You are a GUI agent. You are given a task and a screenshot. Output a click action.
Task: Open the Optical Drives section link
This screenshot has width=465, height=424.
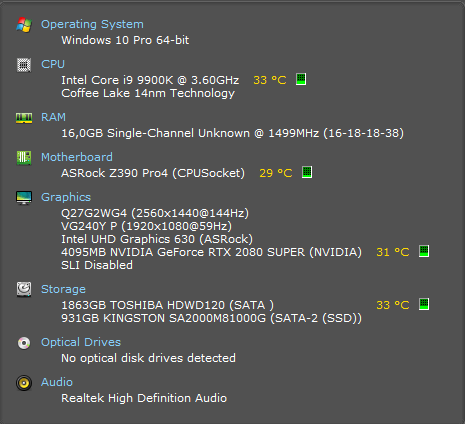click(81, 342)
